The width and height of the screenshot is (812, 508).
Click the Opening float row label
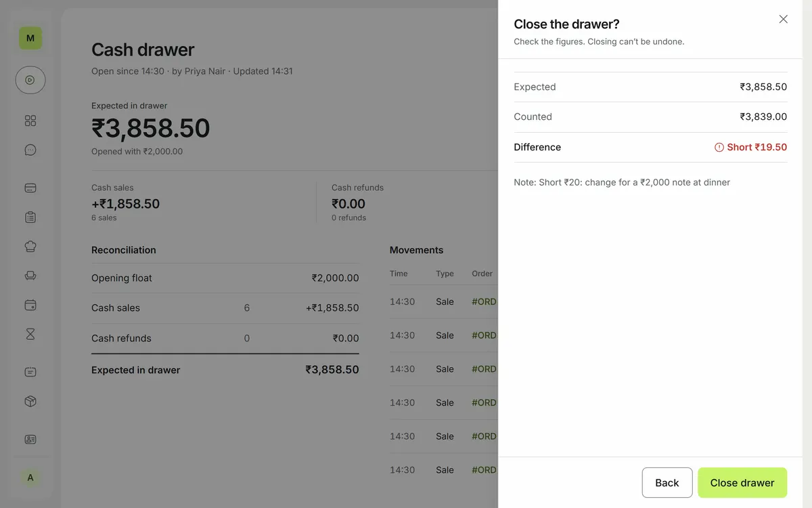[122, 278]
